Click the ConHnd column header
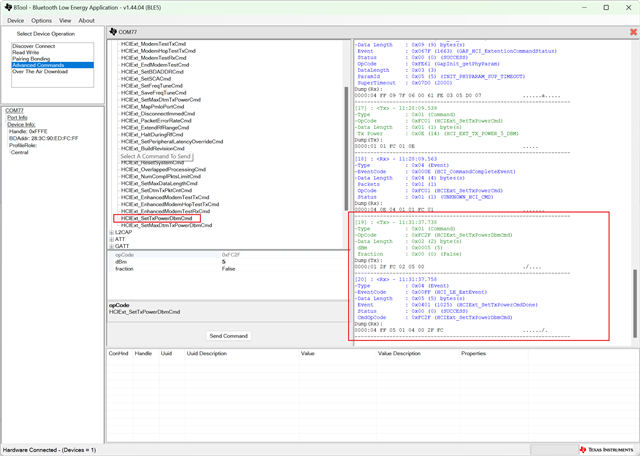The width and height of the screenshot is (640, 456). click(x=118, y=354)
